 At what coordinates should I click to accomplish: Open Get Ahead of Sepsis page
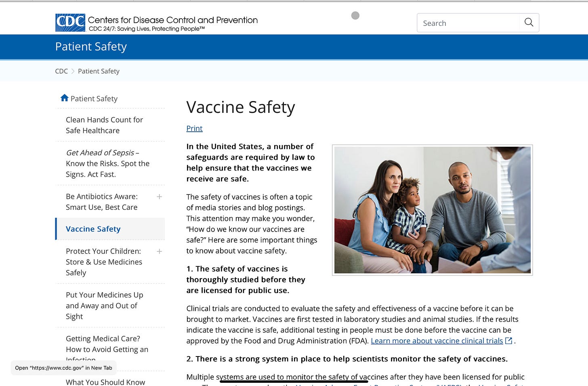pos(107,163)
